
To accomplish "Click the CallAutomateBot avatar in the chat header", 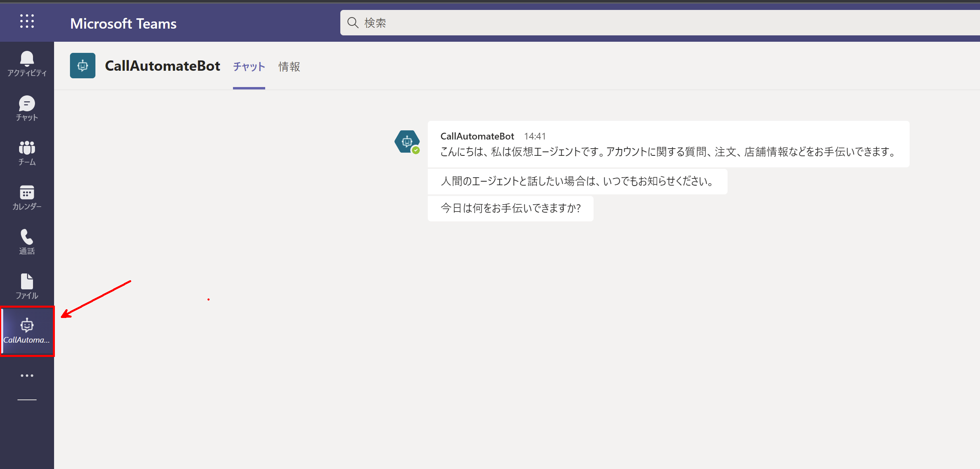I will tap(82, 65).
